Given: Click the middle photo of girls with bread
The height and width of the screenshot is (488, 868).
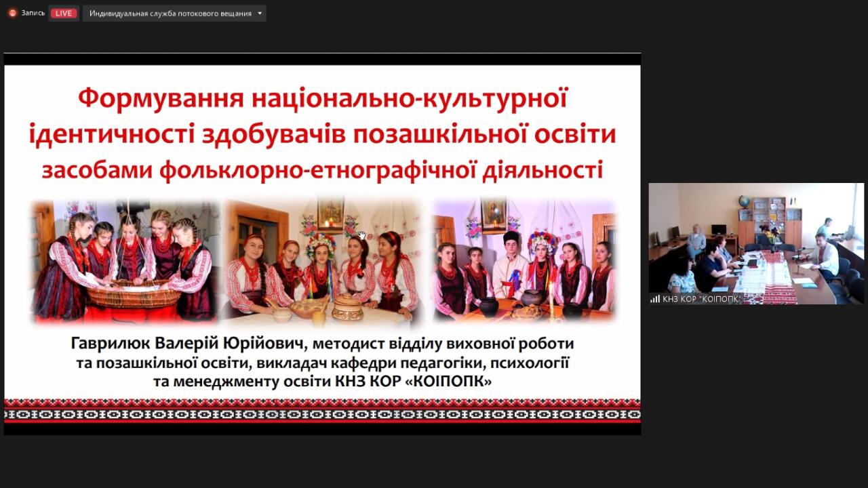Looking at the screenshot, I should coord(323,262).
